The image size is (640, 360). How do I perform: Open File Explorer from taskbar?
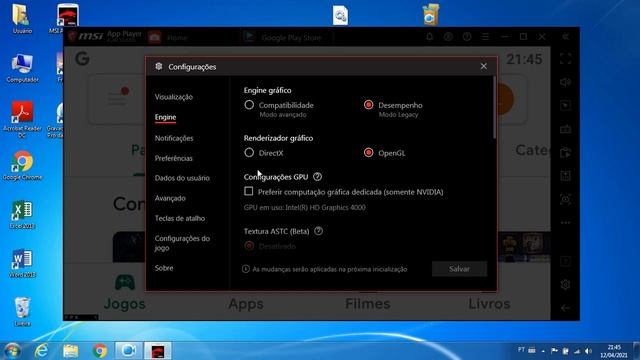(70, 351)
